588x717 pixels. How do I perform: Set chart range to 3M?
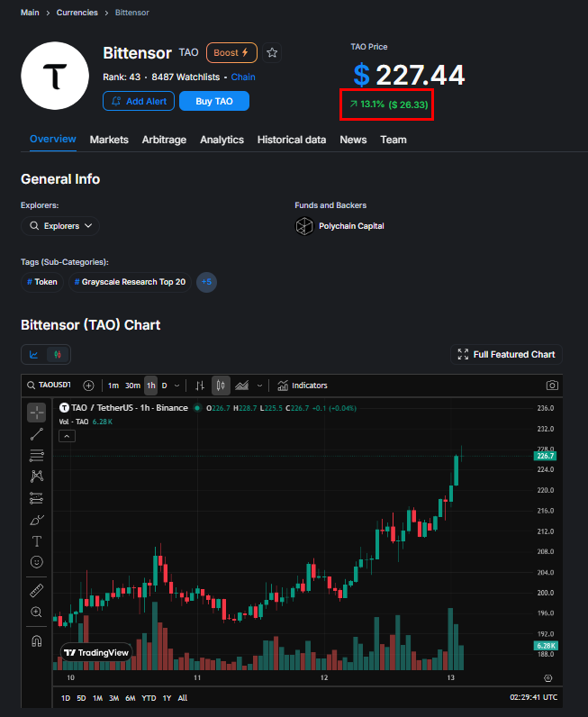113,698
